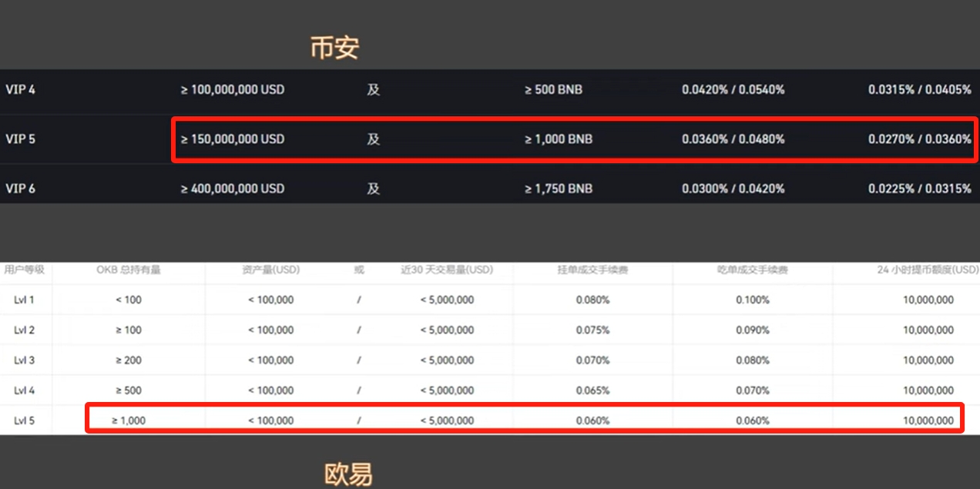Select the "0.0315% / 0.0405%" discounted fee cell

click(920, 89)
